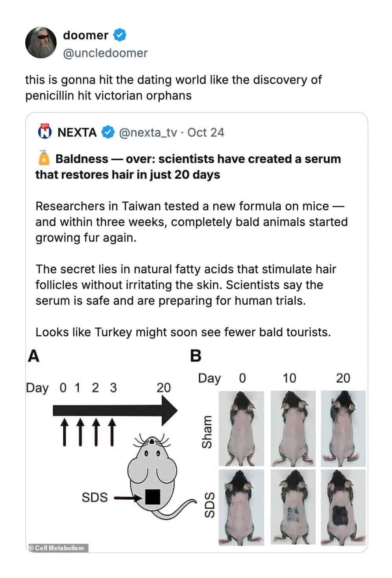Click the penicillin victorian orphans tweet text
This screenshot has width=392, height=578.
(173, 87)
